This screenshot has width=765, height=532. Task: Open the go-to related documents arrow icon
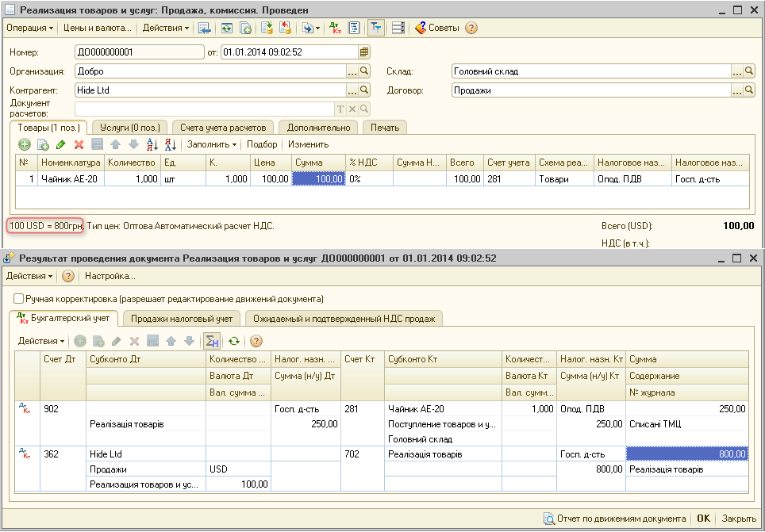pyautogui.click(x=310, y=28)
